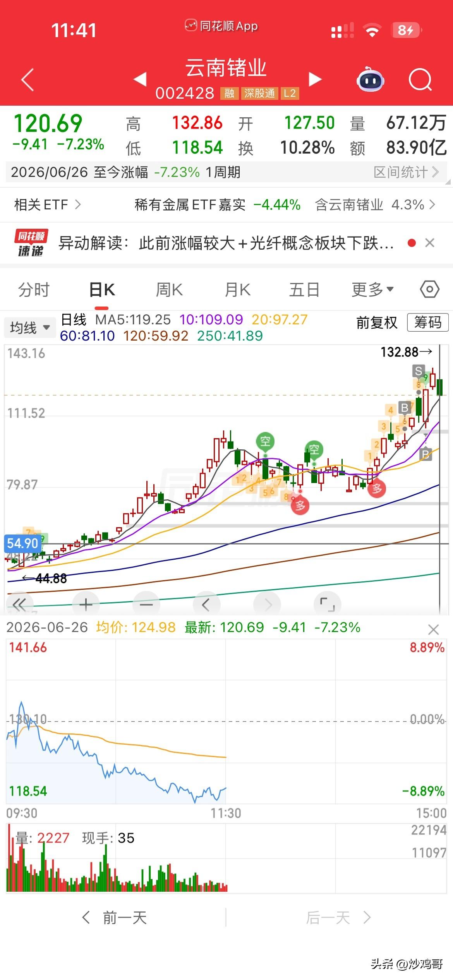453x980 pixels.
Task: Tap the back arrow in header
Action: [x=27, y=80]
